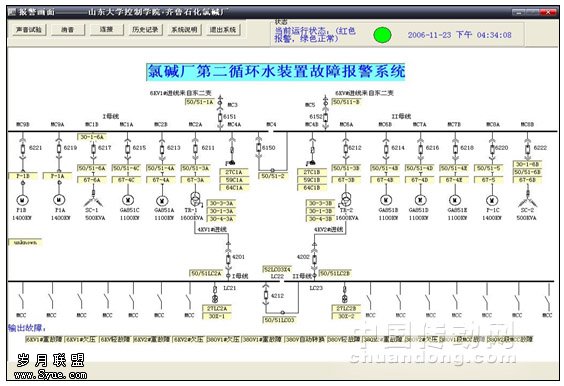The height and width of the screenshot is (386, 564).
Task: Click the 27LC2A relay indicator box
Action: 217,308
